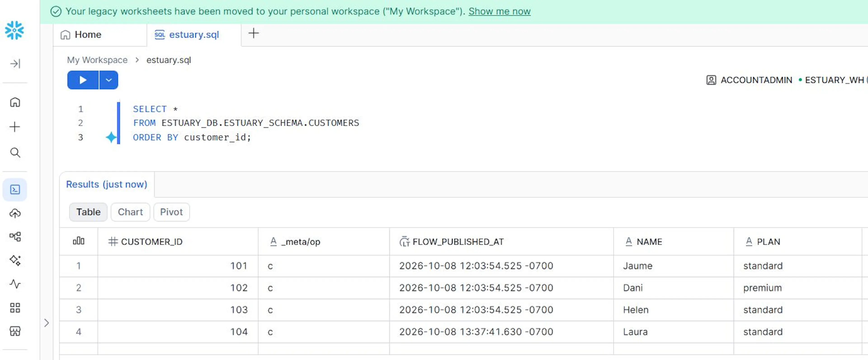
Task: Select the cell containing Jaume
Action: 674,266
